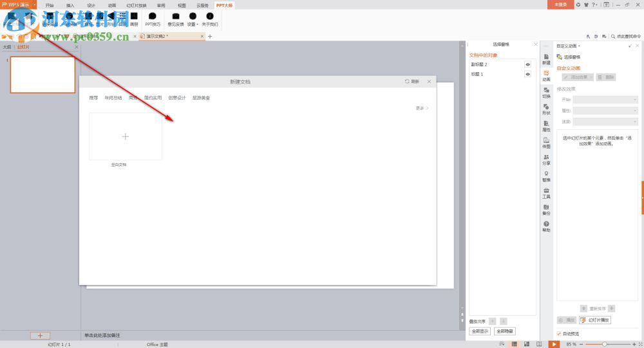
Task: Switch to slide sorter view
Action: (x=527, y=344)
